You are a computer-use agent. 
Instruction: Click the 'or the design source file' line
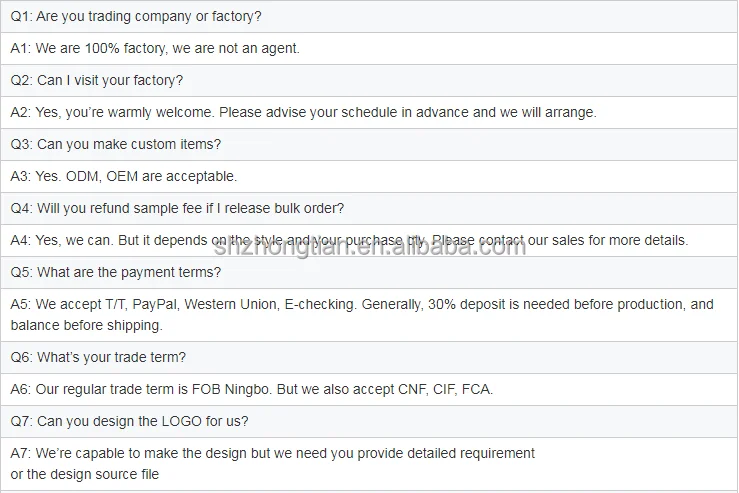[x=85, y=474]
